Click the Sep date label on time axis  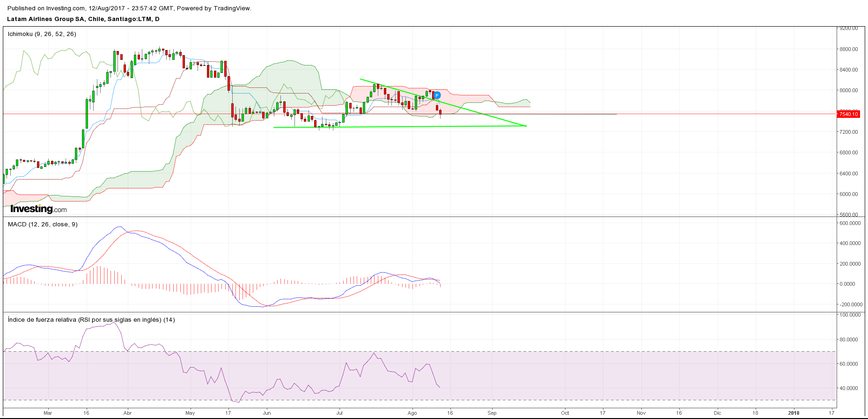[x=492, y=413]
